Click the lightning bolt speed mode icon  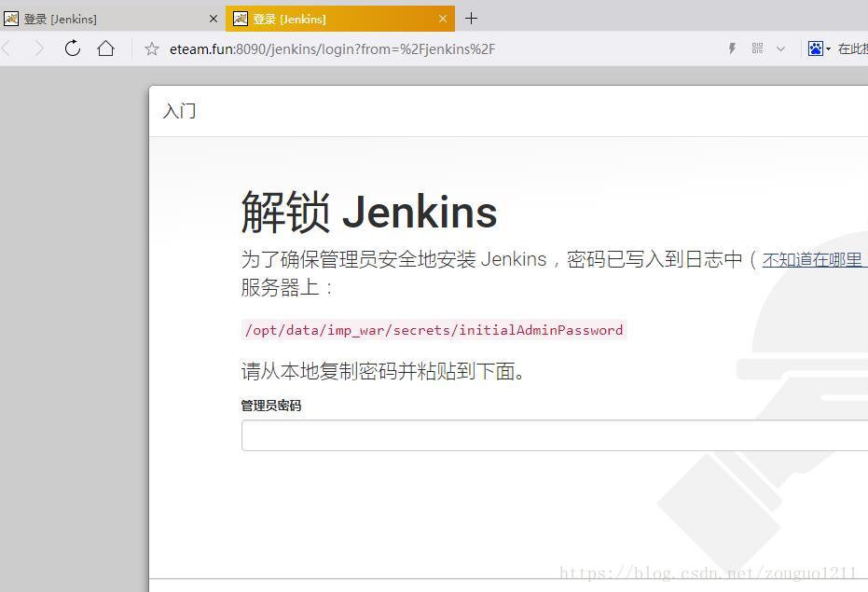pyautogui.click(x=732, y=48)
